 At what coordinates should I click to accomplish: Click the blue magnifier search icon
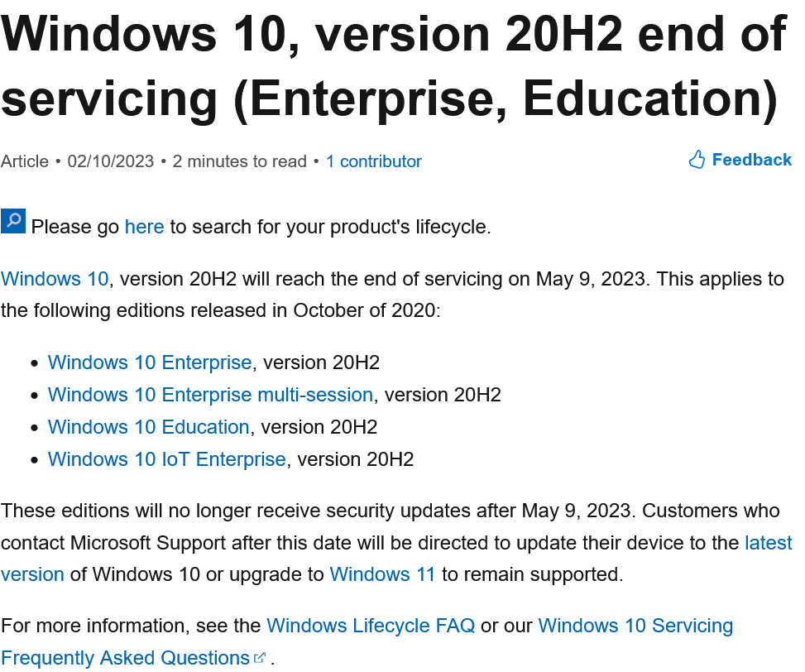pos(13,221)
